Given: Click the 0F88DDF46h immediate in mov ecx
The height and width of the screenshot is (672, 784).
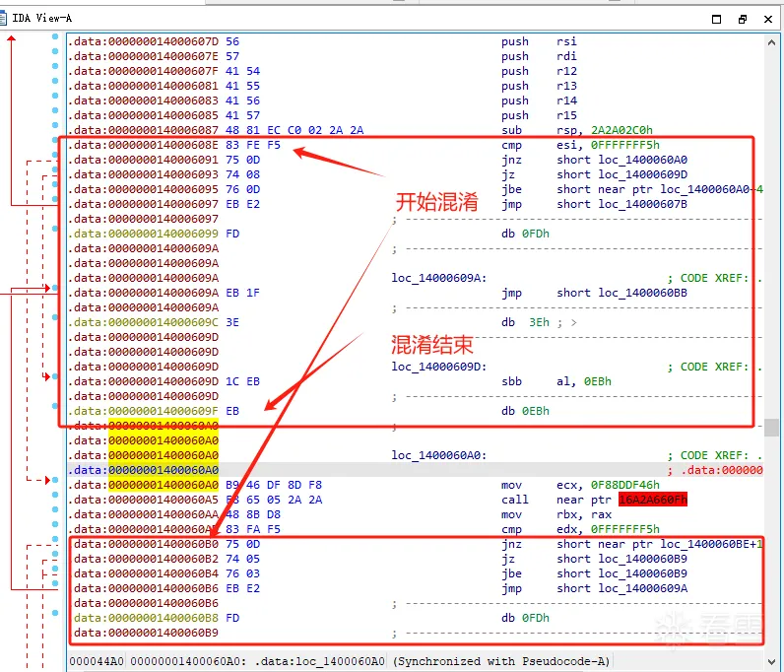Looking at the screenshot, I should pos(625,485).
